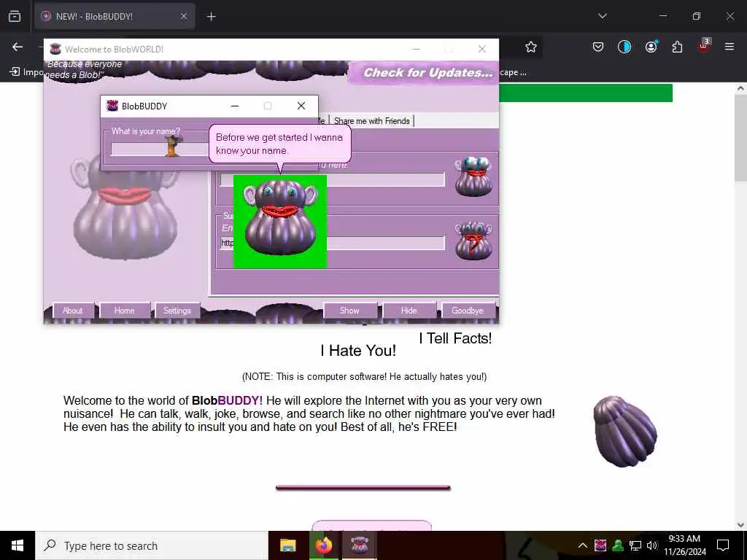
Task: Click the Firefox taskbar icon
Action: 323,545
